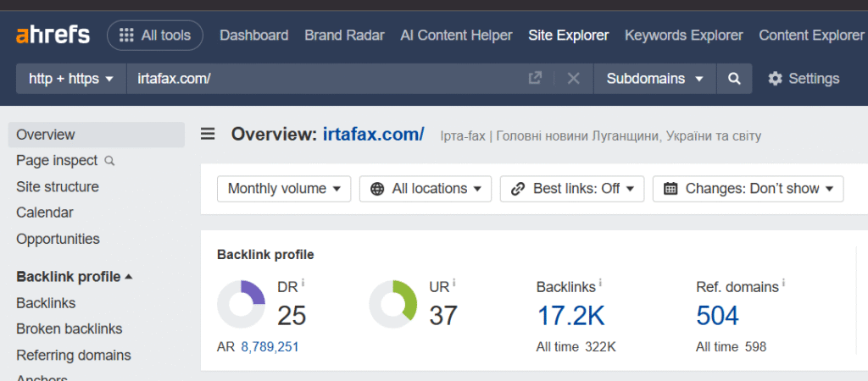Open the AR 8,789,251 rank link
Screen dimensions: 868x381
click(x=270, y=347)
